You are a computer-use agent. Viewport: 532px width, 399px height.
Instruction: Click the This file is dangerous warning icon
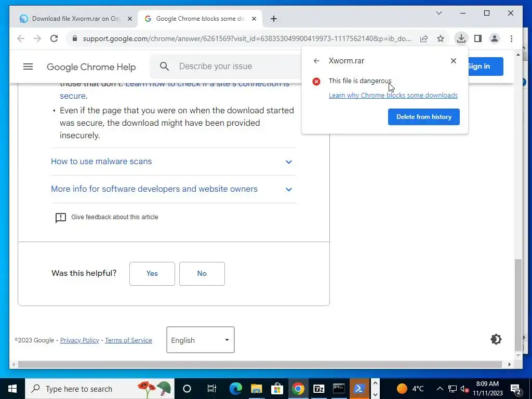click(x=316, y=82)
